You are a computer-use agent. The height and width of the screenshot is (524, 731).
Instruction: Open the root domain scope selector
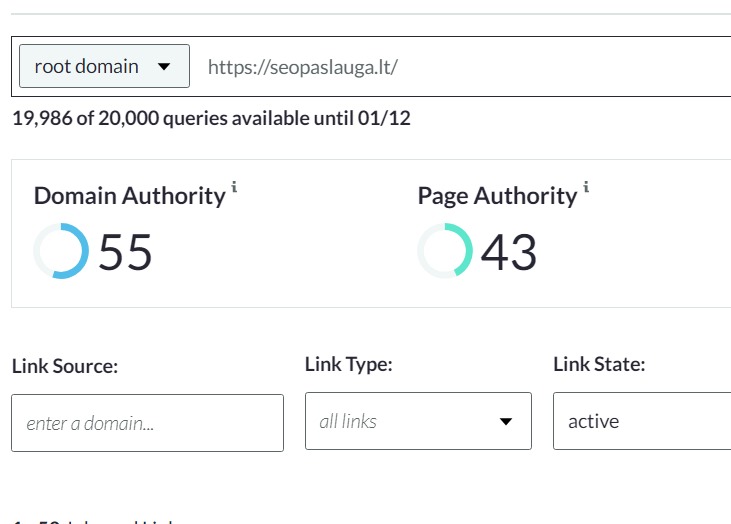[x=103, y=67]
